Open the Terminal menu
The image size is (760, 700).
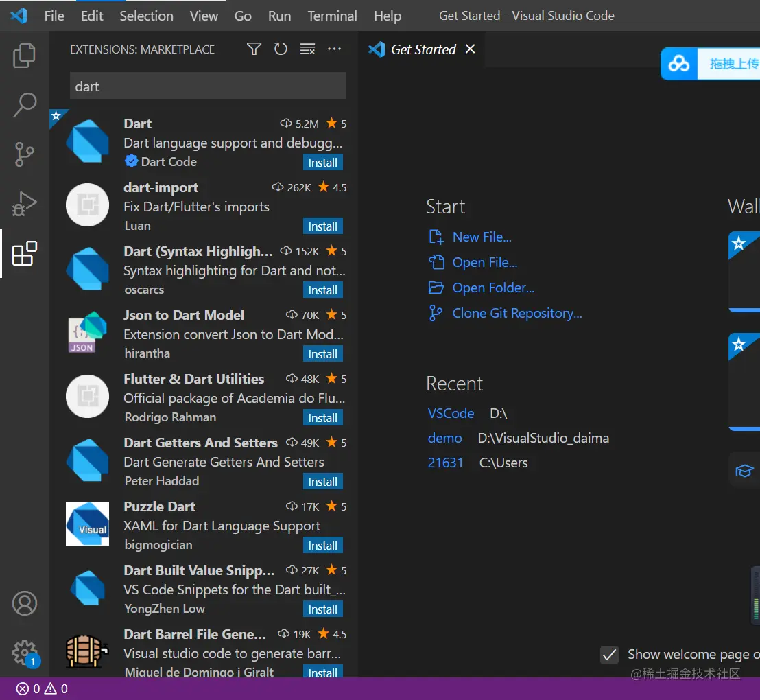coord(333,16)
